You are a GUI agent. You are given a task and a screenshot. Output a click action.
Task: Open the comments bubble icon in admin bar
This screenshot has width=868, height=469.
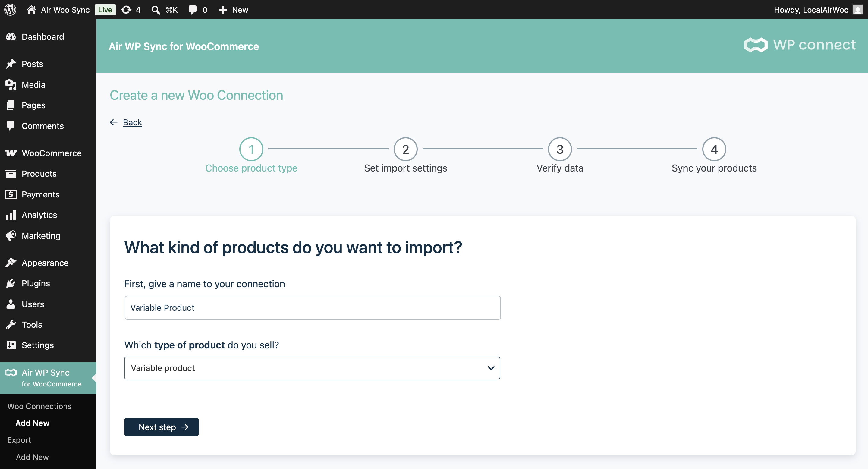[192, 10]
